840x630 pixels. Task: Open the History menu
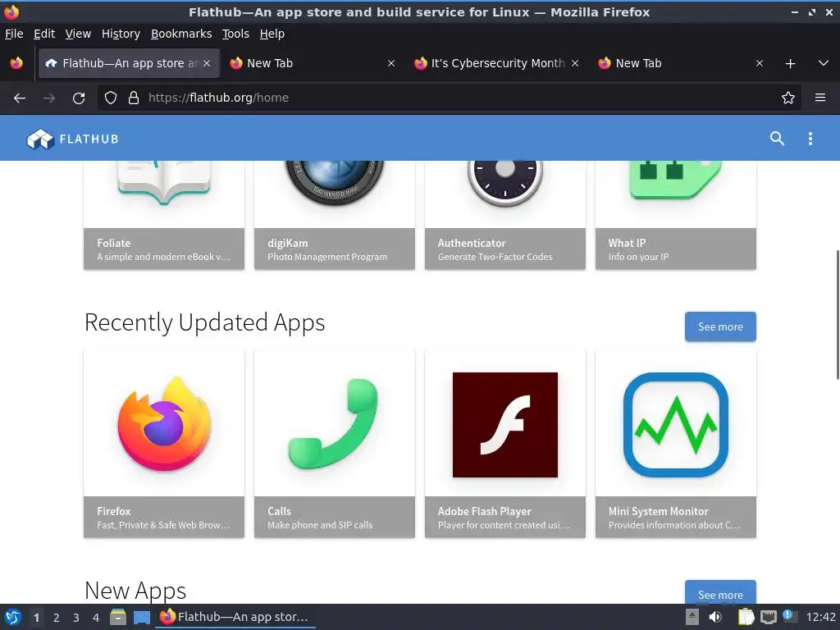(x=121, y=34)
